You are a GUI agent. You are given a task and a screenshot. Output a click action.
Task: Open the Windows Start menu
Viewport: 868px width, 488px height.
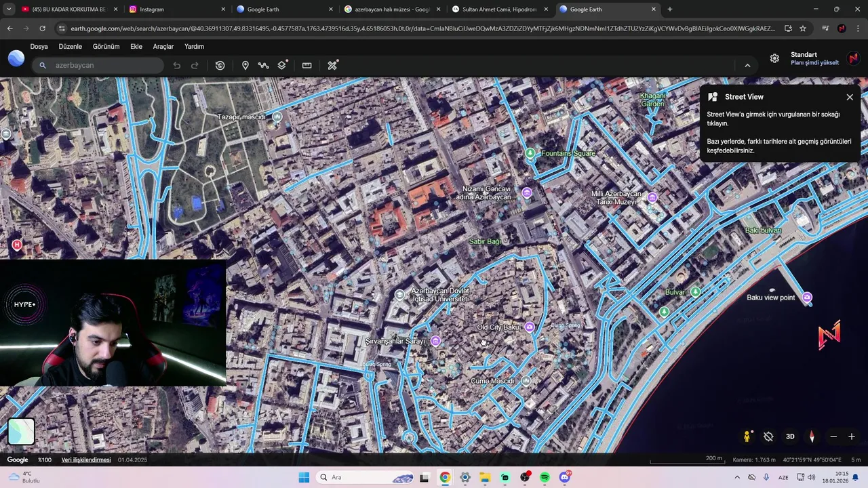304,477
